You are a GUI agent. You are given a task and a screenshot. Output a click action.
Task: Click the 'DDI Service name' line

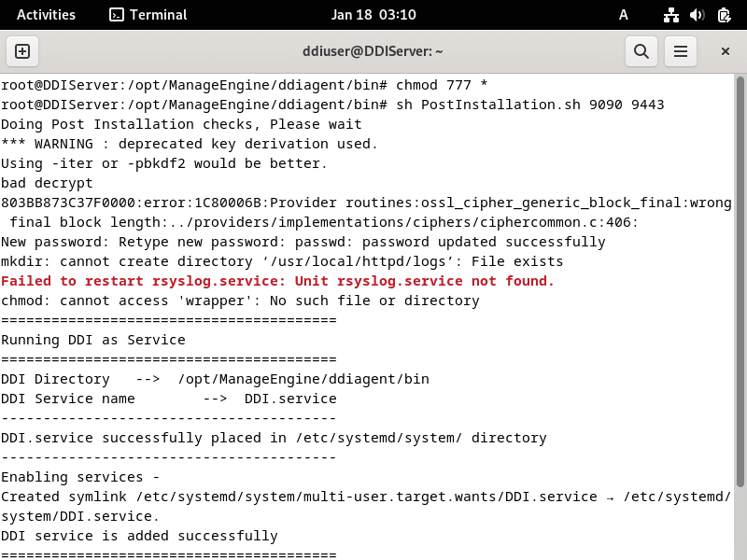click(x=169, y=399)
